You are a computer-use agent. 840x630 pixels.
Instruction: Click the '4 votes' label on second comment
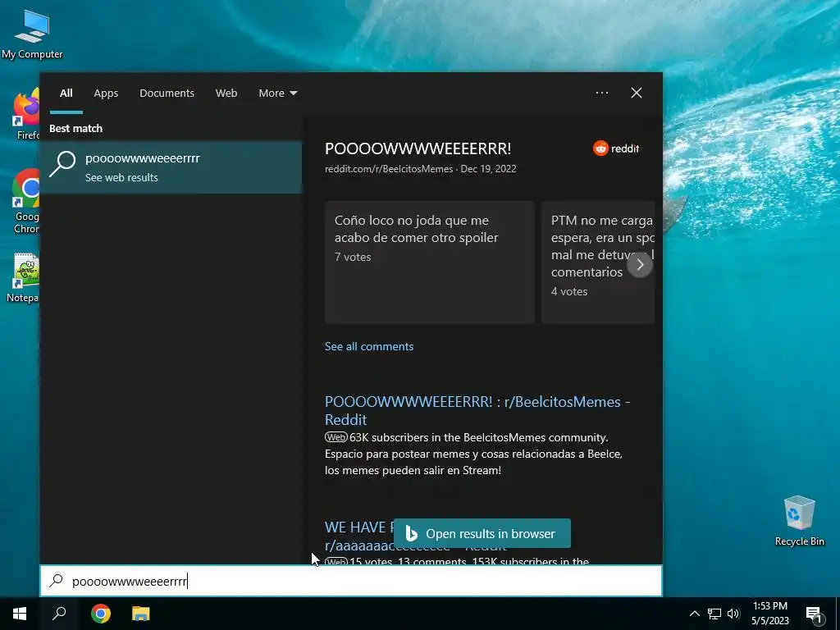pos(569,291)
